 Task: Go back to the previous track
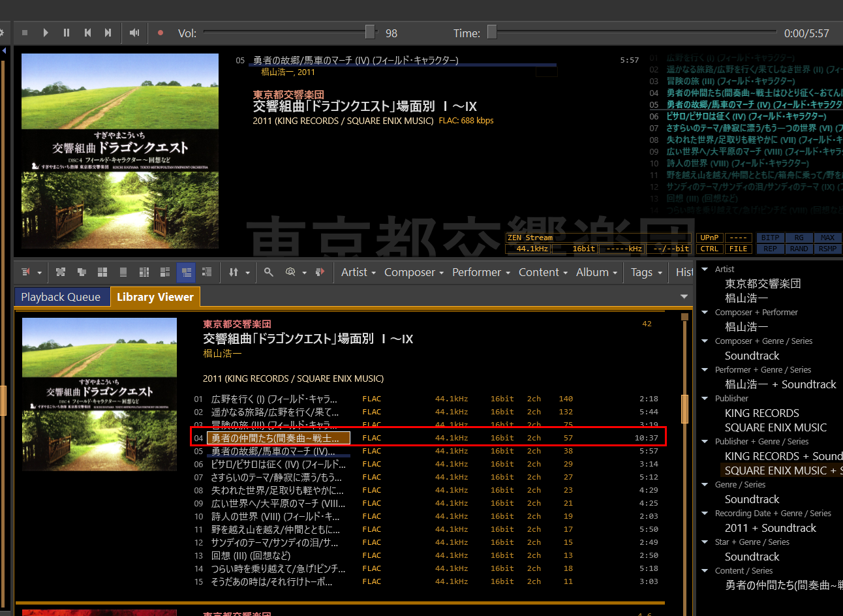coord(87,33)
